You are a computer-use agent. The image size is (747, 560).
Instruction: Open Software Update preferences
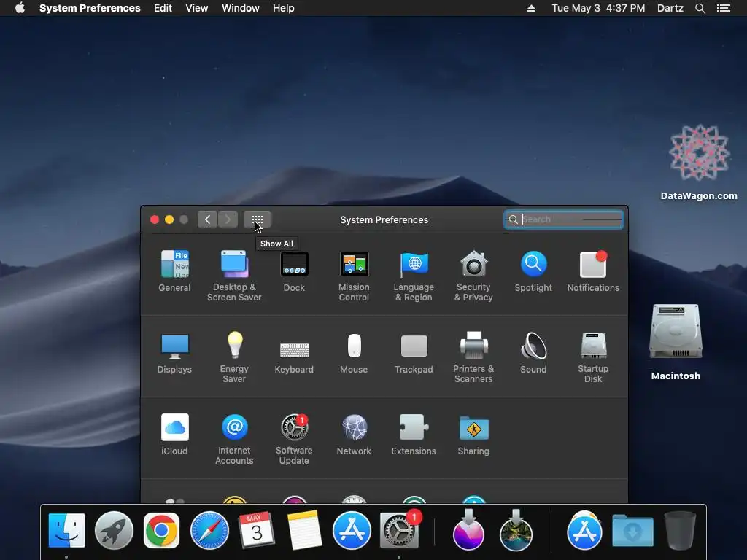click(294, 439)
